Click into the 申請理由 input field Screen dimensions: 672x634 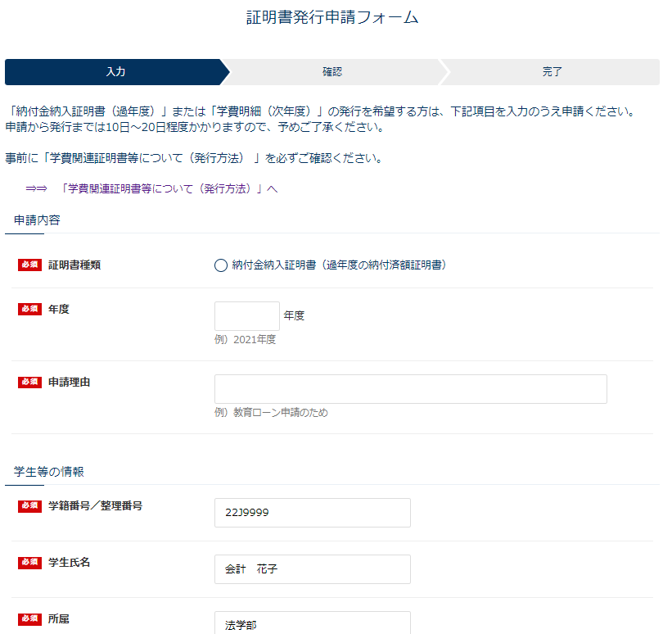click(x=410, y=388)
